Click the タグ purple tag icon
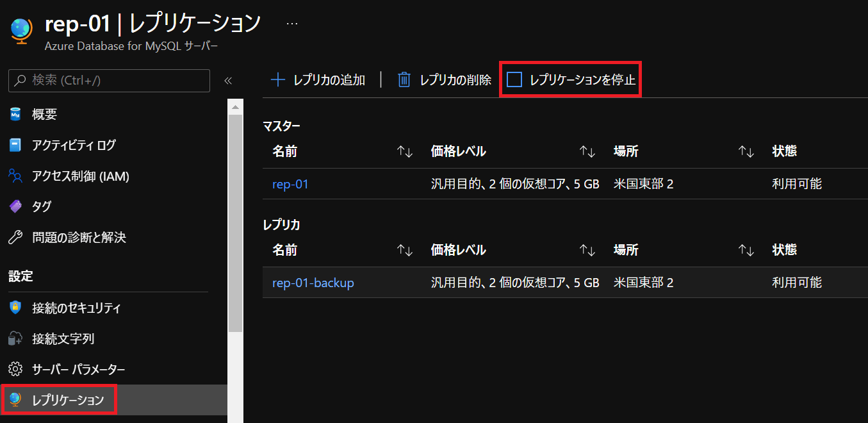 coord(15,207)
